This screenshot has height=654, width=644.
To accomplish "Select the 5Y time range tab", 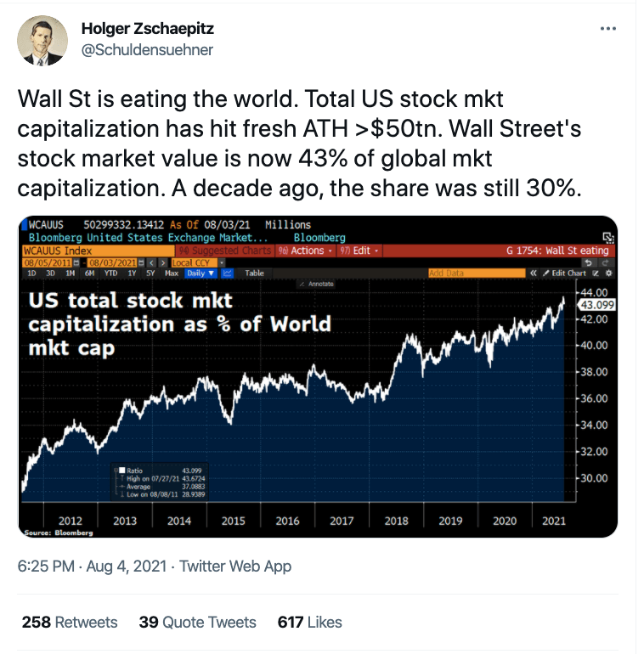I will (150, 273).
